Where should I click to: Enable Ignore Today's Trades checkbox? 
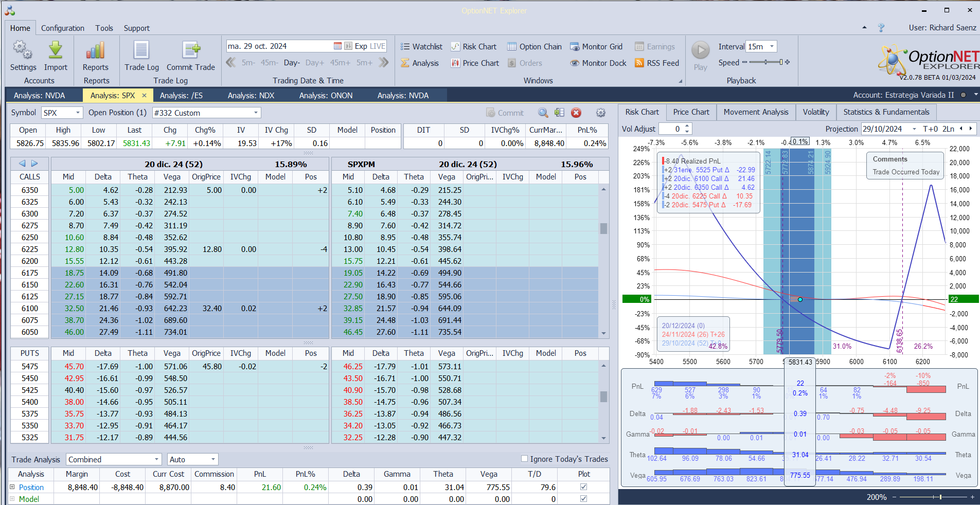pyautogui.click(x=524, y=459)
